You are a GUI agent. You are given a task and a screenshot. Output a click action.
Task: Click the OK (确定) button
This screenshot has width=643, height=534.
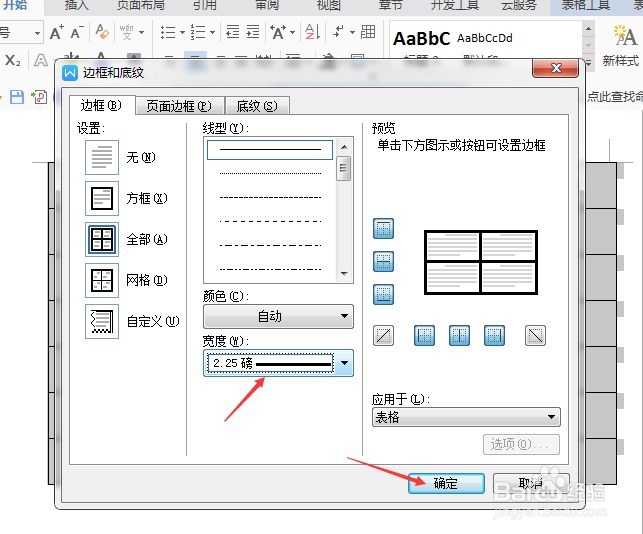[x=446, y=484]
